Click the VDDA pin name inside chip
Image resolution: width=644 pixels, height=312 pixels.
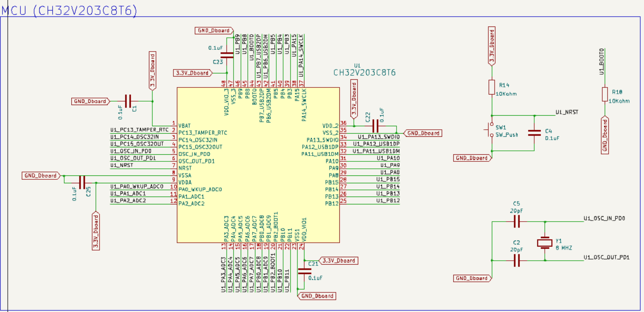[x=185, y=182]
